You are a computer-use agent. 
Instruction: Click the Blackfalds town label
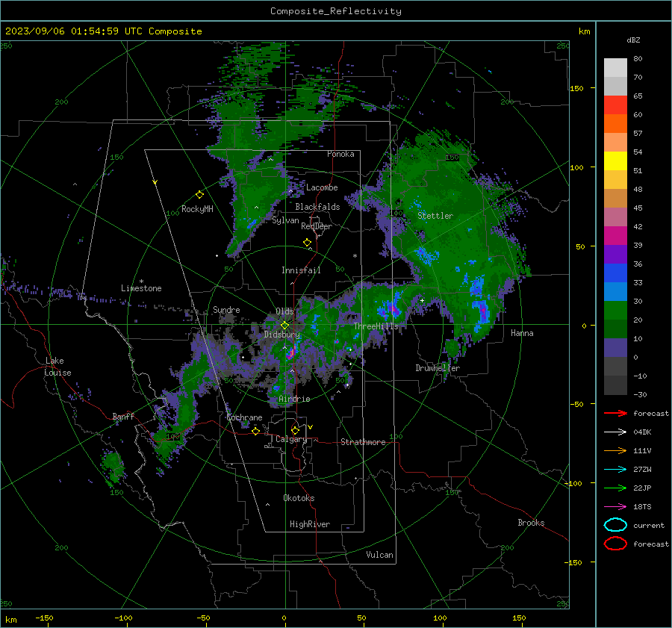click(317, 207)
